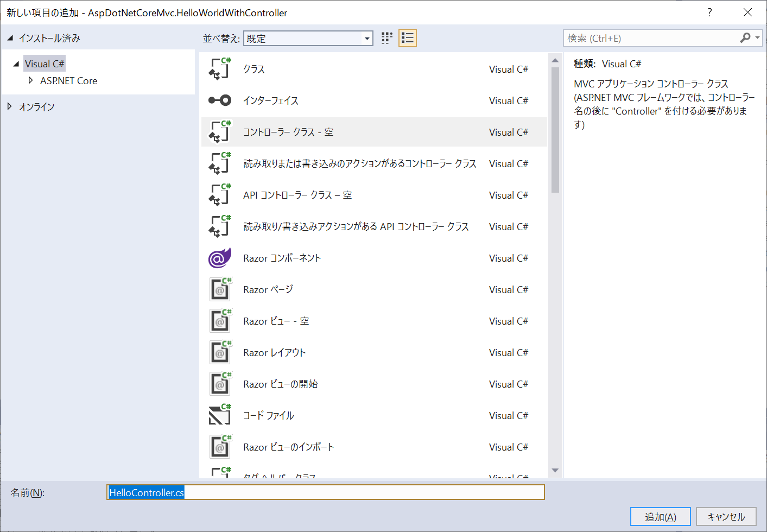Collapse the Visual C# tree node
Viewport: 767px width, 532px height.
point(16,64)
